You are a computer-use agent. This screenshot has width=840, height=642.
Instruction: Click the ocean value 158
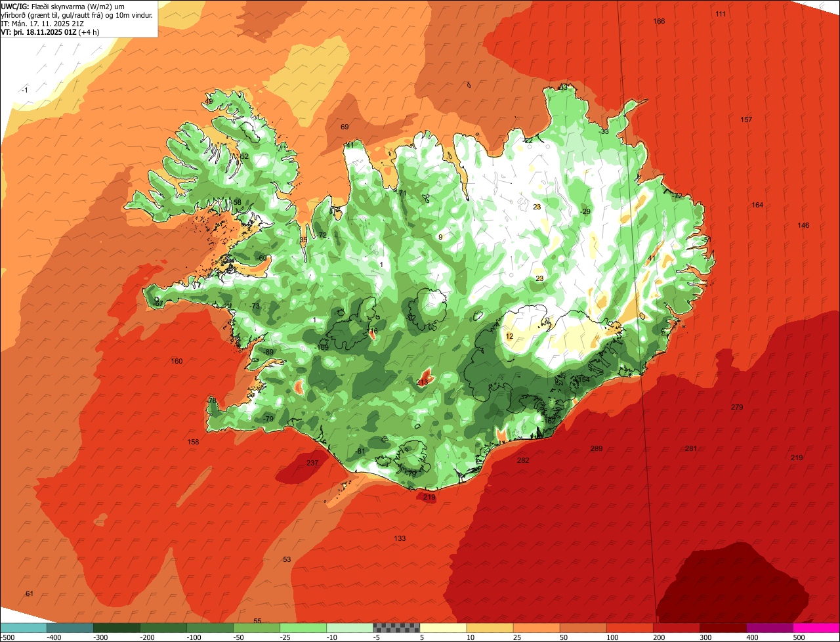coord(193,442)
